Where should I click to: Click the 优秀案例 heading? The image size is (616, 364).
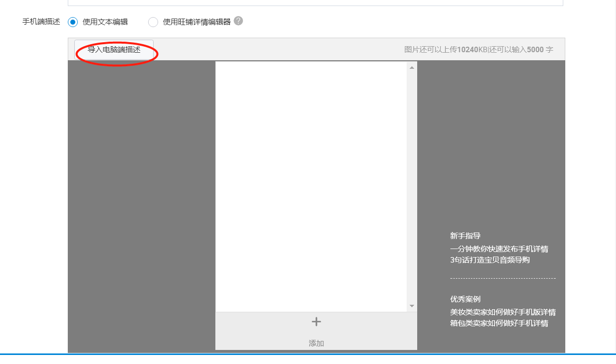[465, 299]
